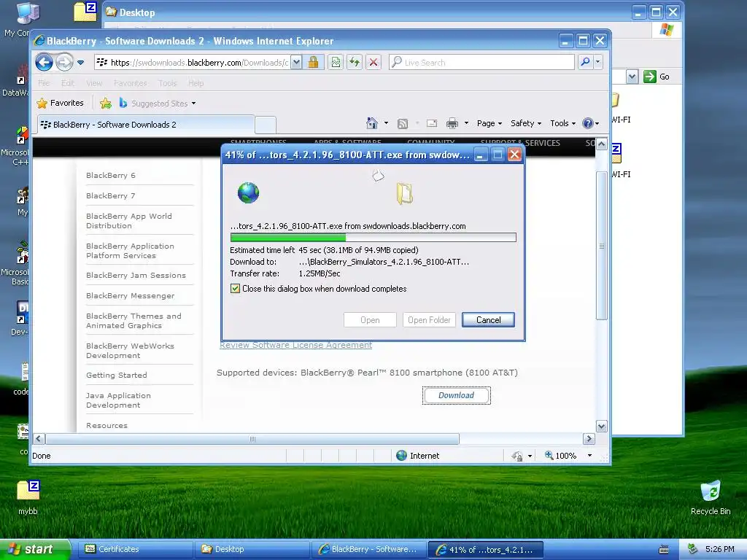
Task: Click the RSS feeds icon
Action: [x=403, y=124]
